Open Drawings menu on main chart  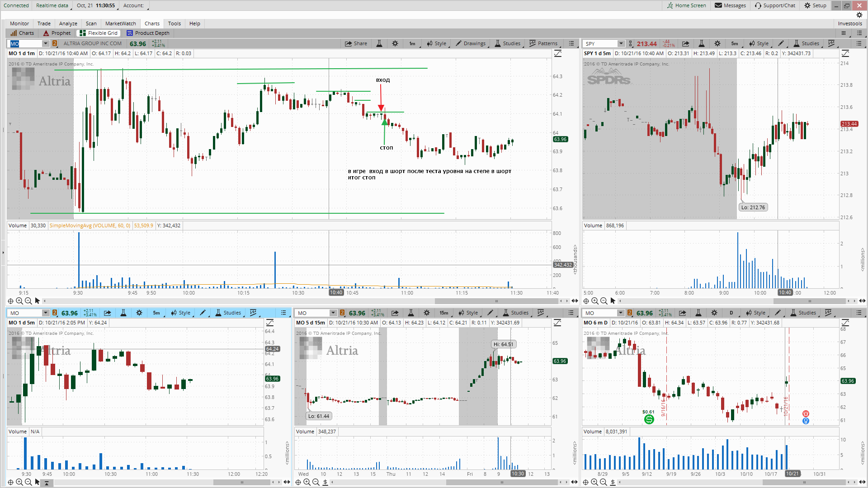471,43
